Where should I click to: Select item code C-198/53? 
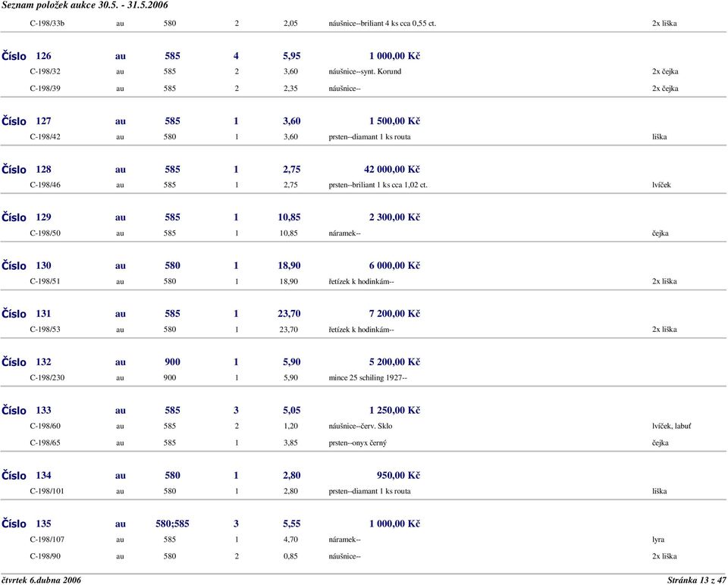[x=45, y=330]
